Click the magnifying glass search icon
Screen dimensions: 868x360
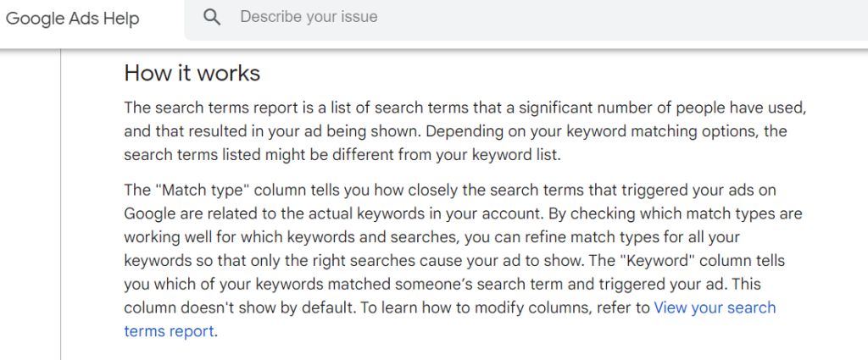pos(212,17)
